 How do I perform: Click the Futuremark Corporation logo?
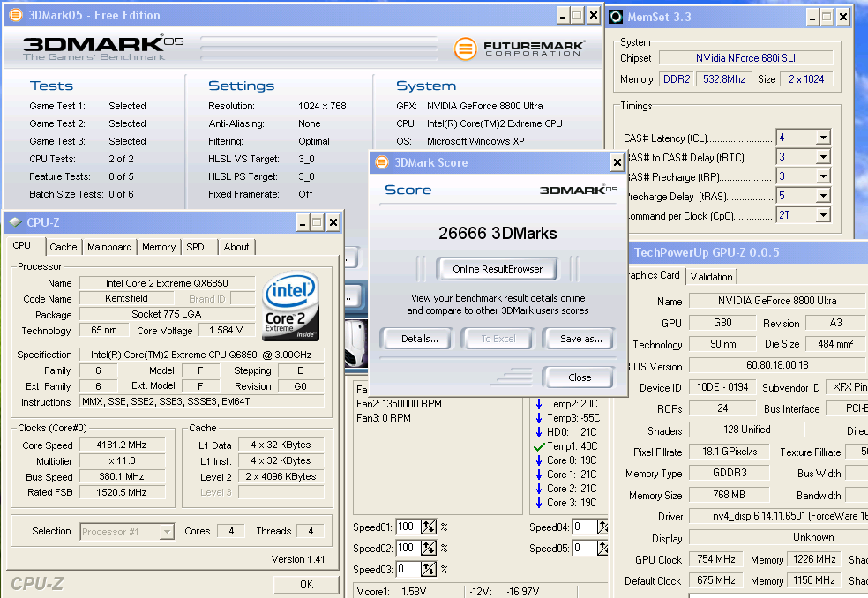(520, 49)
